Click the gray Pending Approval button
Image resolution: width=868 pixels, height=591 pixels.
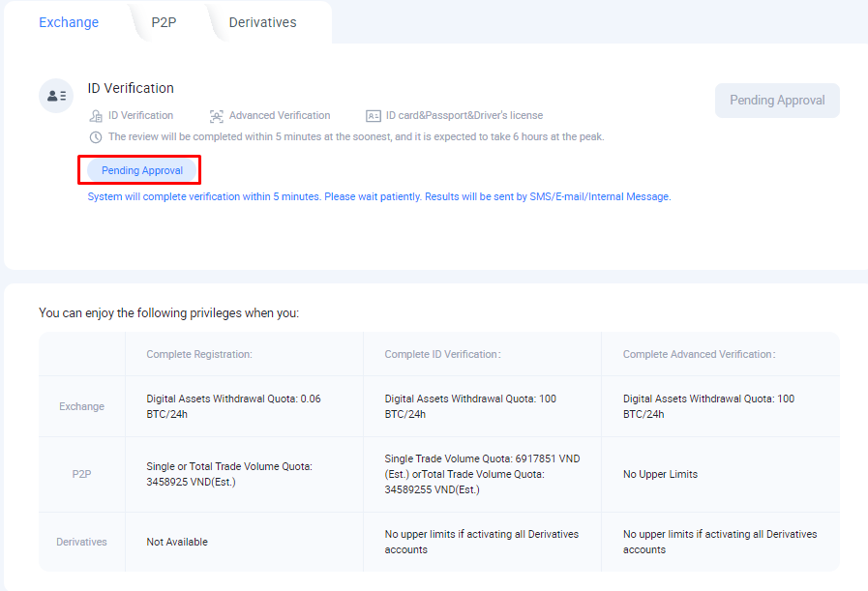[777, 101]
